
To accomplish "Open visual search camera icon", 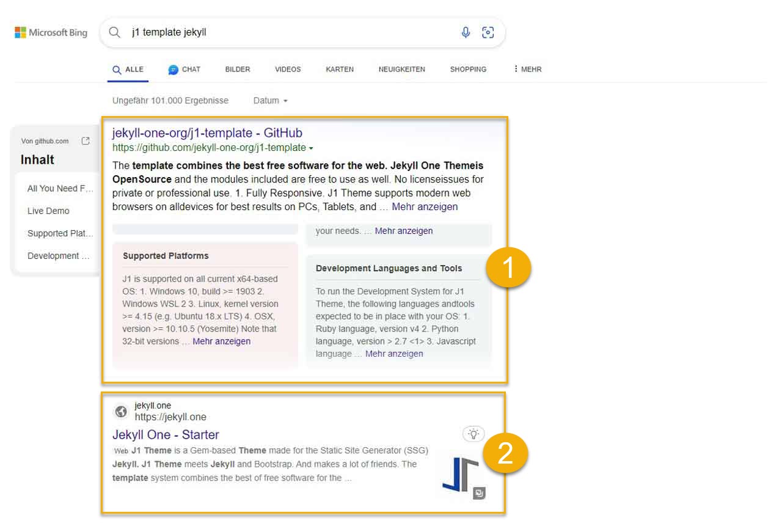I will [x=488, y=32].
